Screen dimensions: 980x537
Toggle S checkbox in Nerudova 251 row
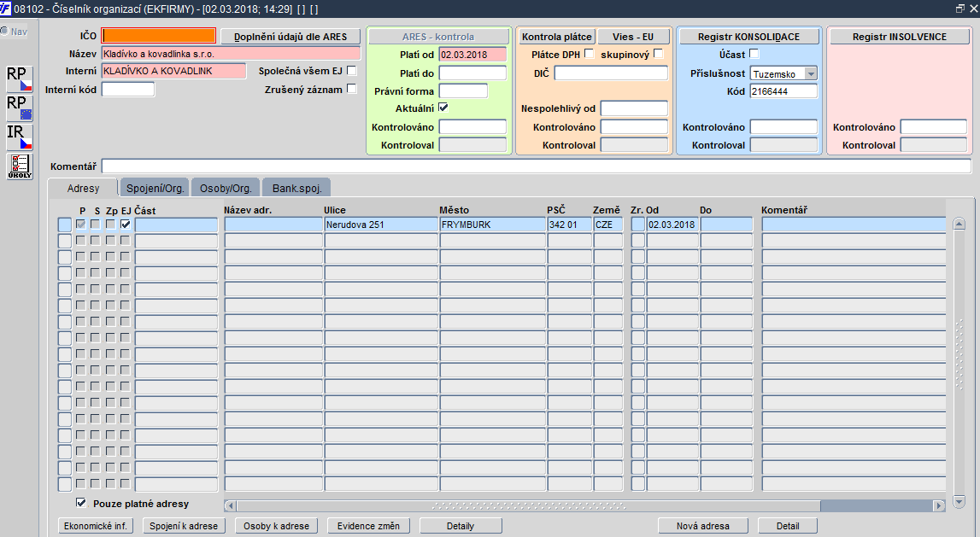click(96, 225)
